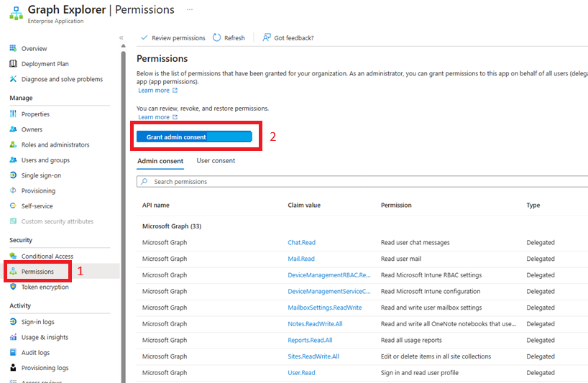Viewport: 588px width, 383px height.
Task: Open Users and groups
Action: pos(45,160)
